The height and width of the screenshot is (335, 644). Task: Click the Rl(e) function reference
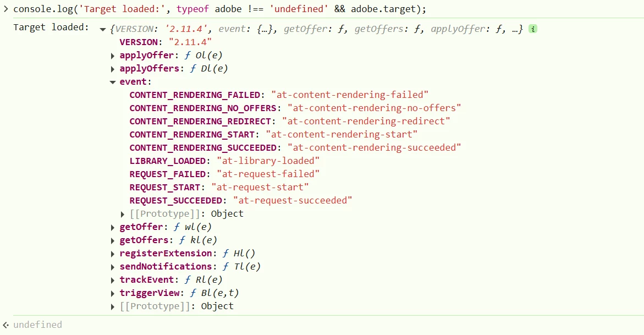point(208,279)
